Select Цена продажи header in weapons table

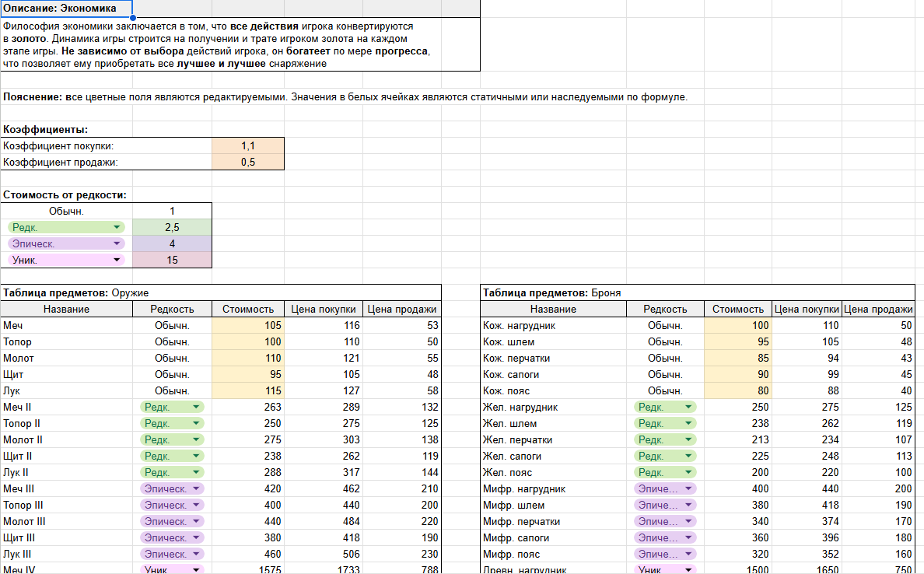[401, 309]
